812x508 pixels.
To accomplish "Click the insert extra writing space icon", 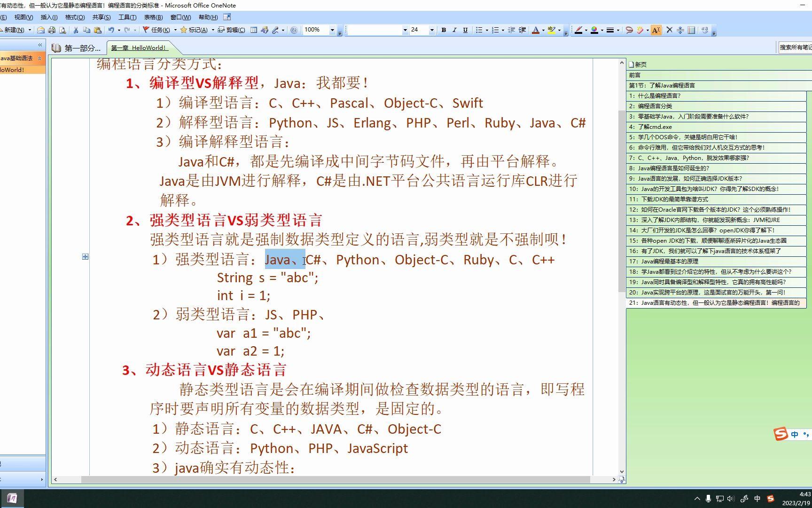I will [680, 30].
